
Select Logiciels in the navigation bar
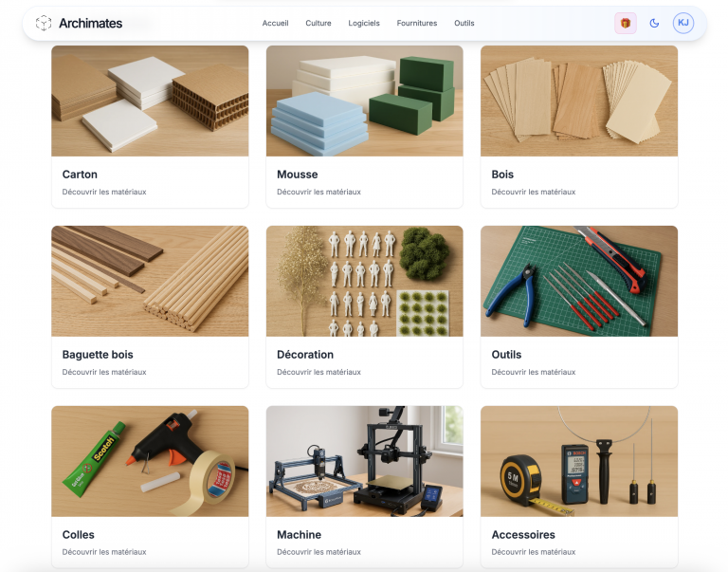[x=364, y=23]
